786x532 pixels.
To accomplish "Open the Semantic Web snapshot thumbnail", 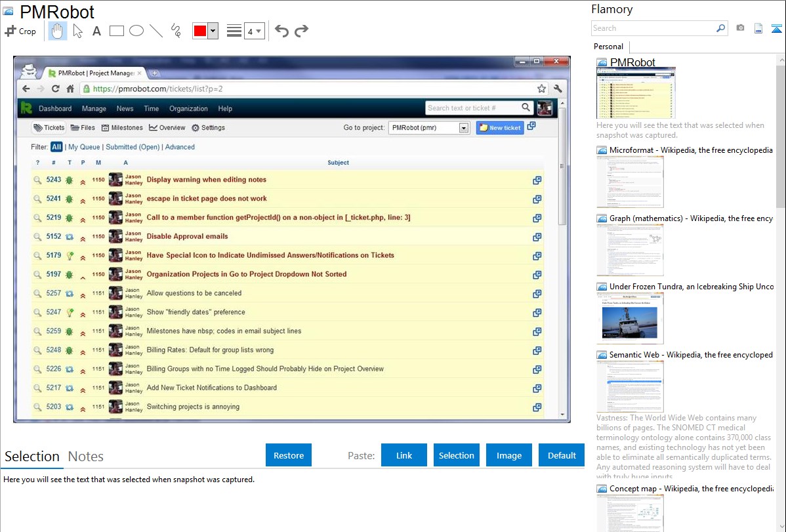I will (x=630, y=386).
